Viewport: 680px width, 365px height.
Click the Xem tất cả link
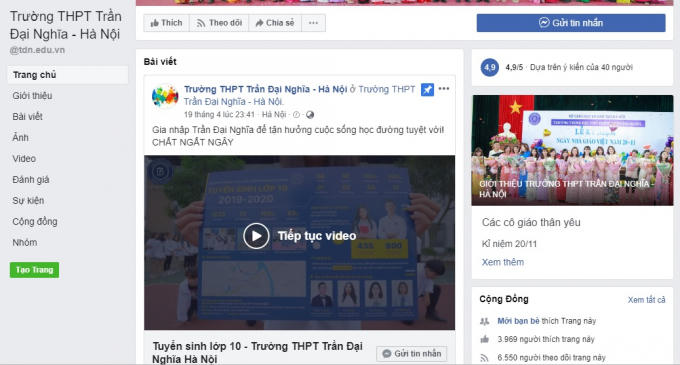click(646, 300)
